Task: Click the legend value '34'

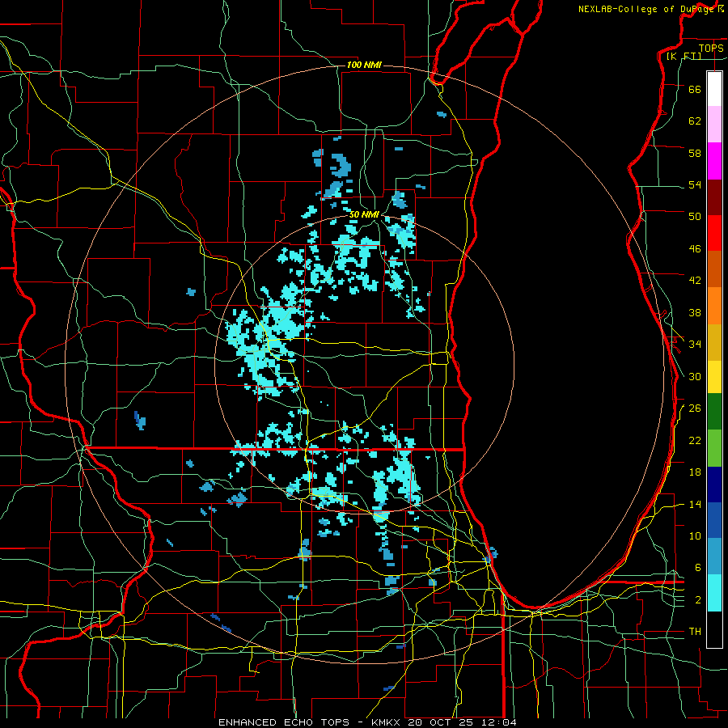Action: point(695,345)
